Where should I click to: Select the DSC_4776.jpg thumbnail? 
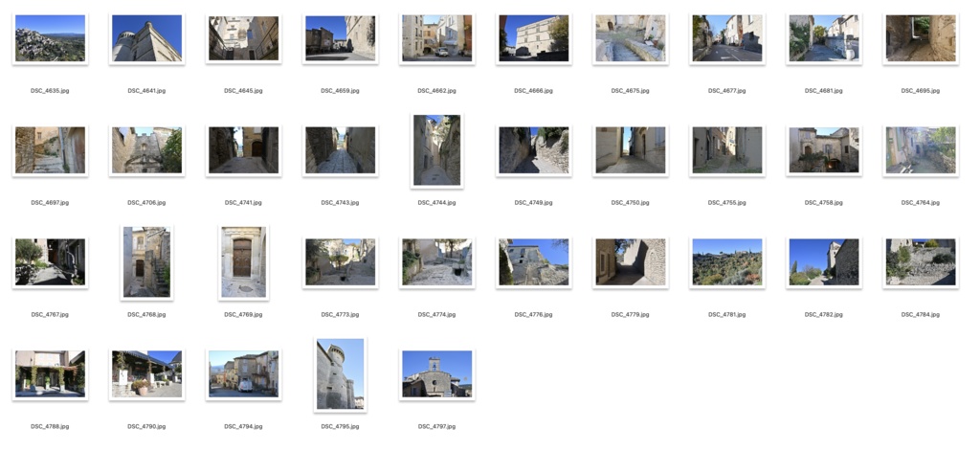click(534, 262)
